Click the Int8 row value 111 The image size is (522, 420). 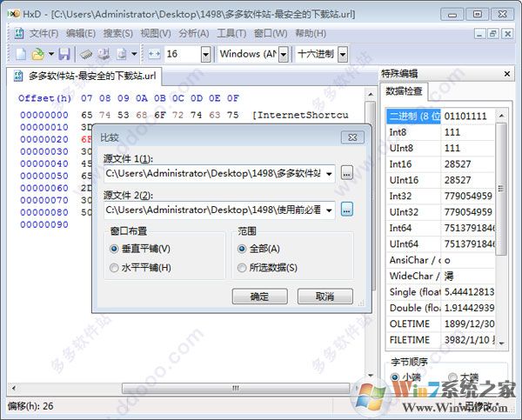pyautogui.click(x=452, y=132)
